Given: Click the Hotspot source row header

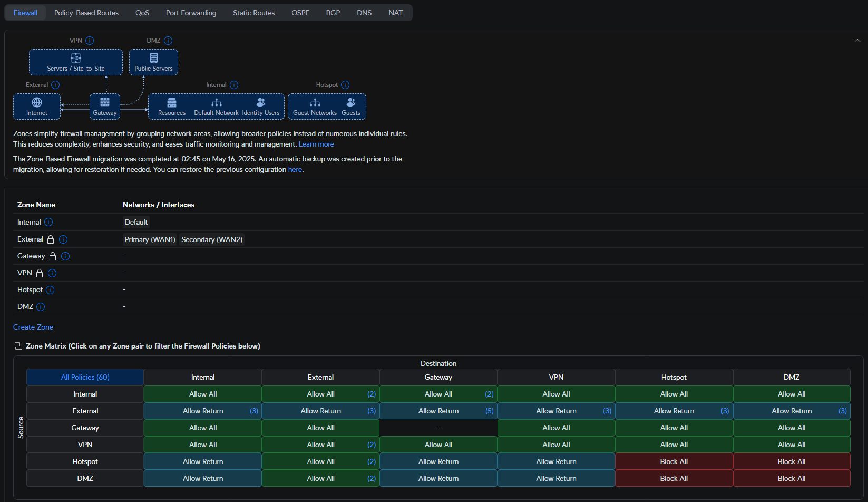Looking at the screenshot, I should pos(85,461).
